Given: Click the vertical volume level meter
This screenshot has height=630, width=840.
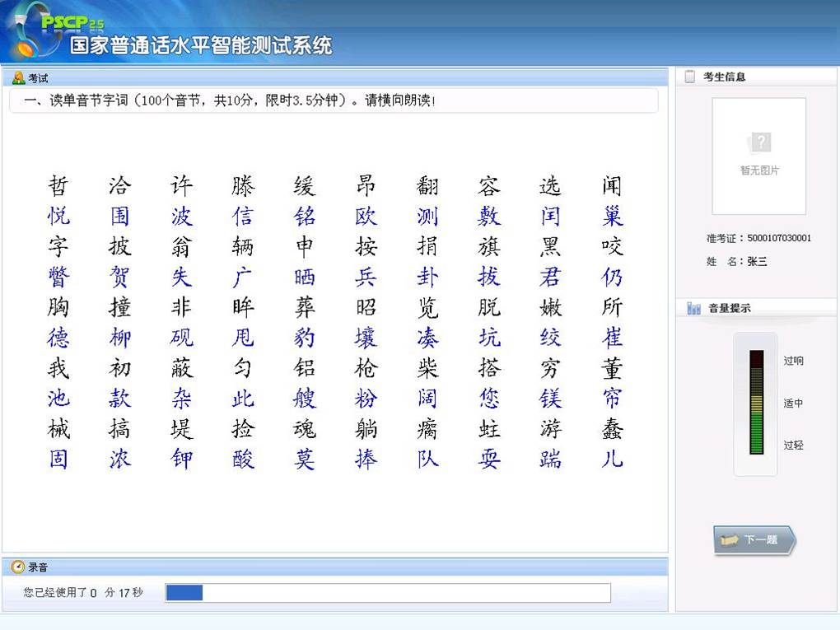Looking at the screenshot, I should point(755,404).
